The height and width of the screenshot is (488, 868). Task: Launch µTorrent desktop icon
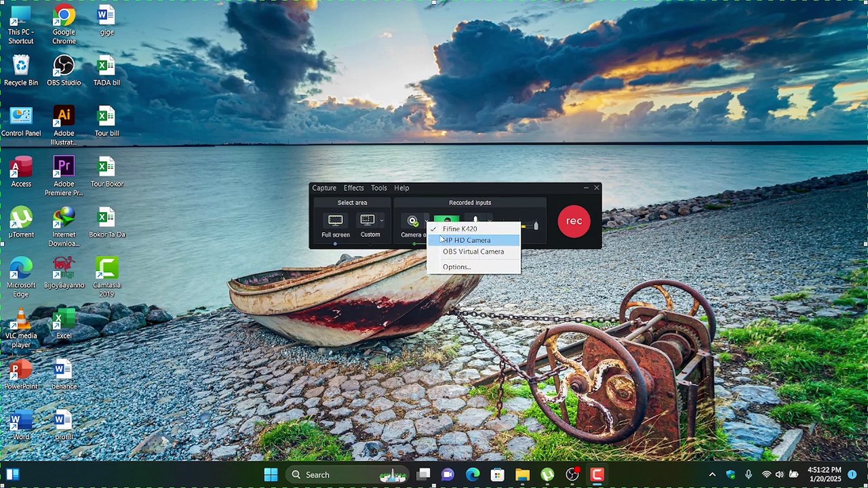pyautogui.click(x=21, y=222)
